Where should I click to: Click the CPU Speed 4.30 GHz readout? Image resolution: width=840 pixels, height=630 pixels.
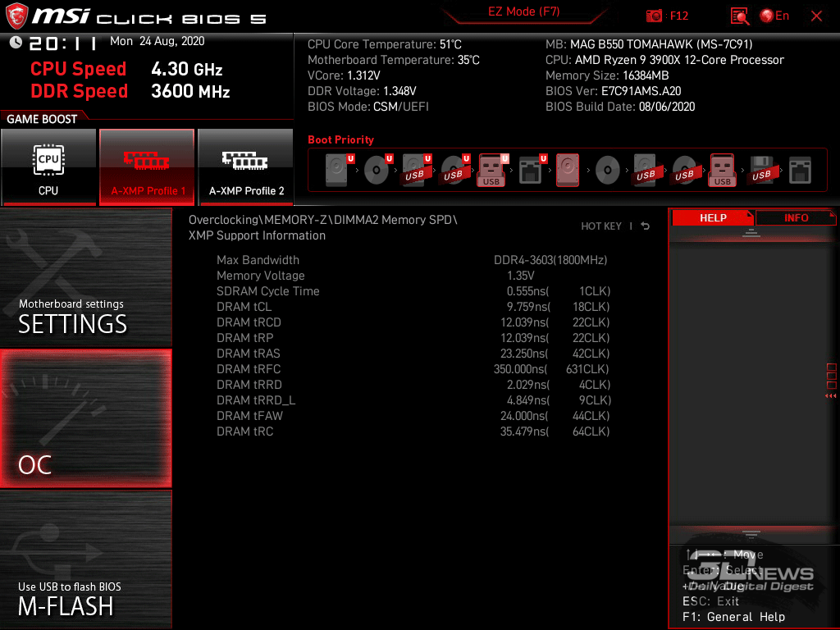pos(126,69)
